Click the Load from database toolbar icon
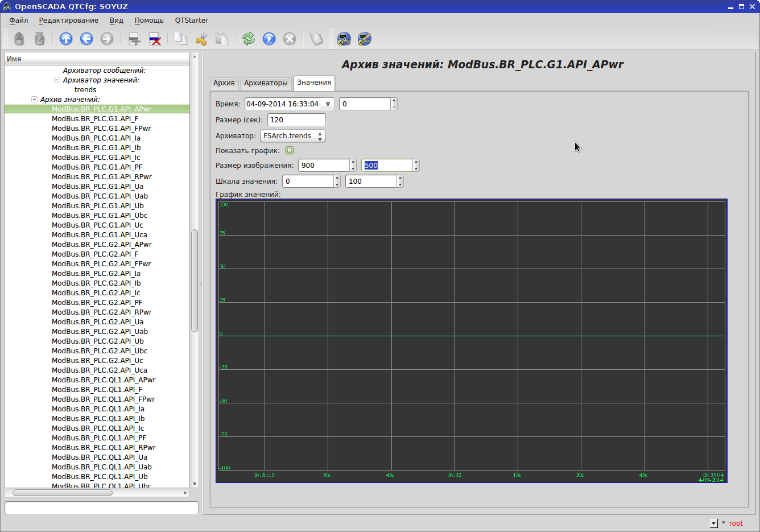Image resolution: width=760 pixels, height=532 pixels. pos(19,39)
